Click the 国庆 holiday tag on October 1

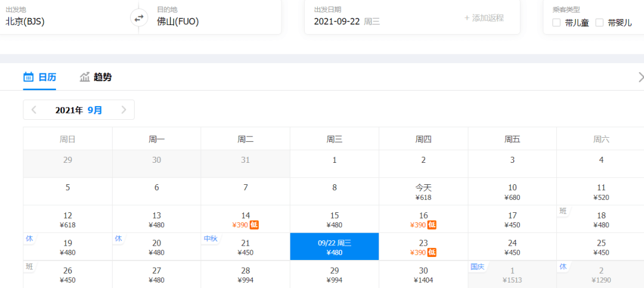478,266
